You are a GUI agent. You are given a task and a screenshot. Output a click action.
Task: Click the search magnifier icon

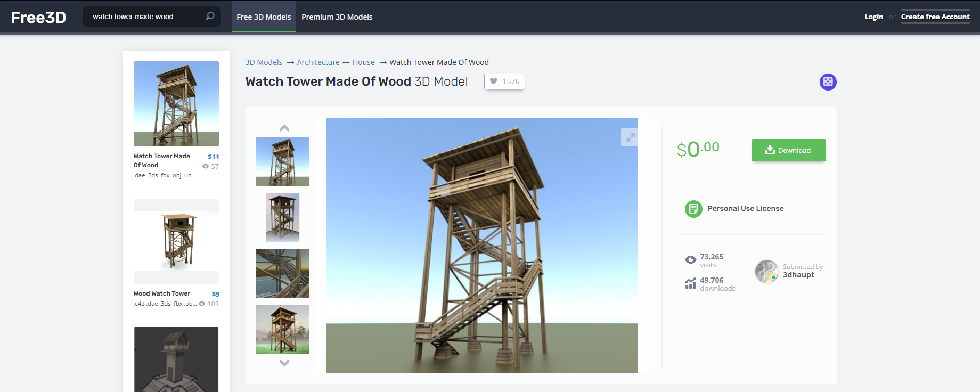pyautogui.click(x=210, y=17)
